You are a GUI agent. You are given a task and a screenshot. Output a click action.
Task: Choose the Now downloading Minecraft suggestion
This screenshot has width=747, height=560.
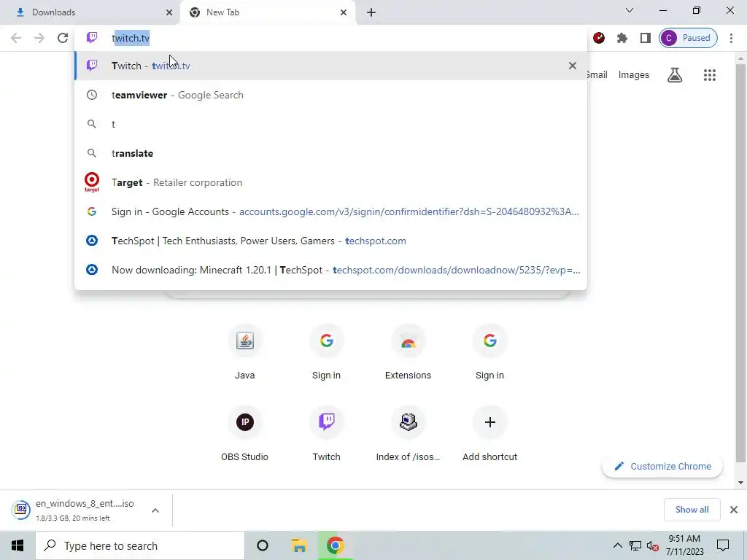point(330,270)
